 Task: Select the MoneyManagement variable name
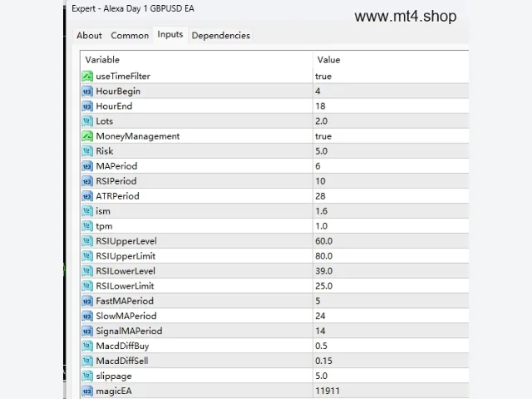coord(138,136)
